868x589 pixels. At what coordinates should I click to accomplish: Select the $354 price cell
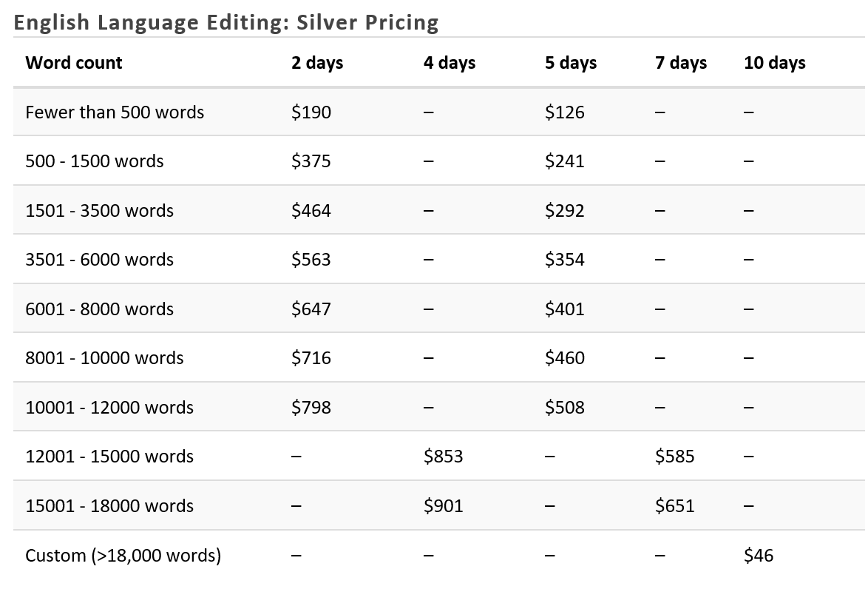(565, 260)
